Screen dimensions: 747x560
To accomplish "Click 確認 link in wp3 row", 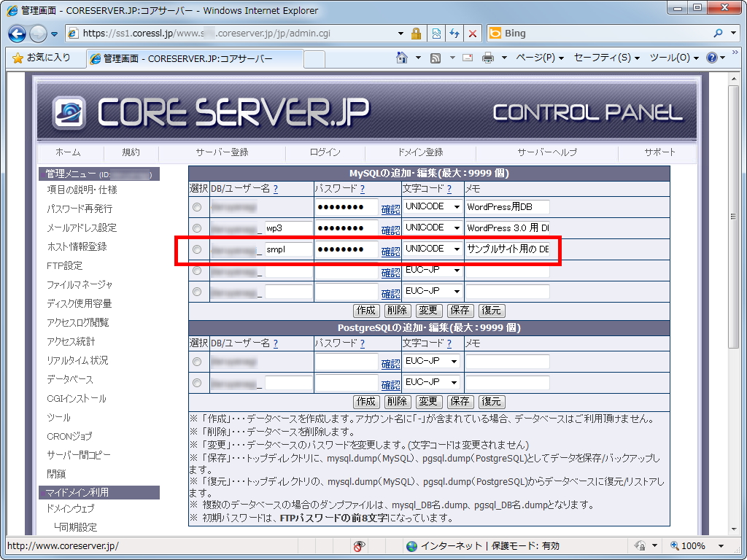I will (x=391, y=230).
